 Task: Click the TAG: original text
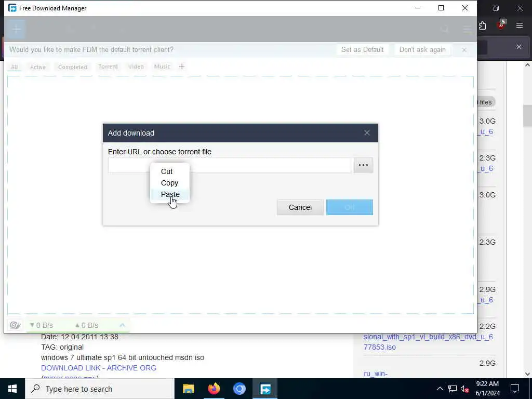[62, 347]
